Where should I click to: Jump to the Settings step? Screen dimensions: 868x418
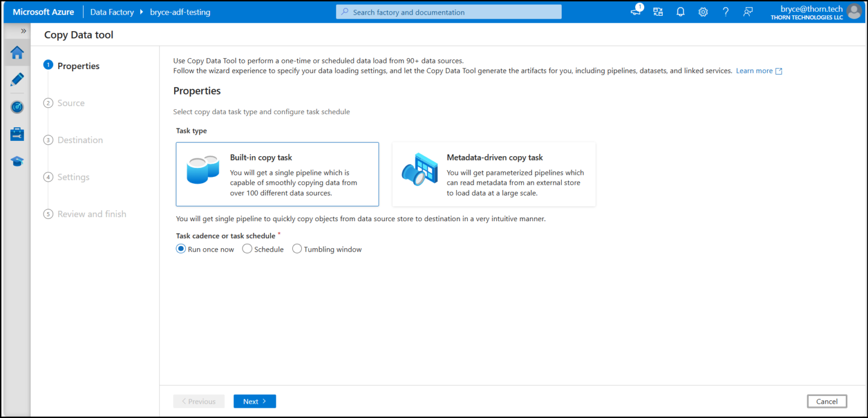(73, 176)
